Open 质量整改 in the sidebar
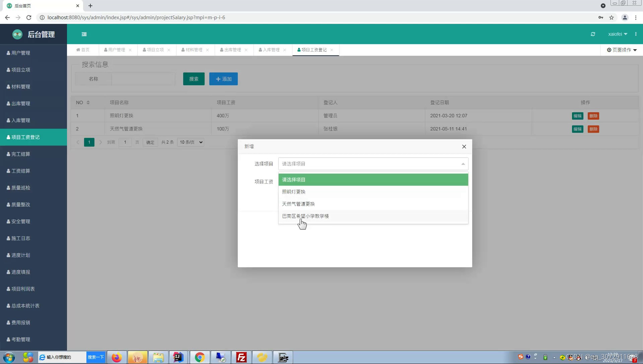This screenshot has height=364, width=643. (33, 204)
